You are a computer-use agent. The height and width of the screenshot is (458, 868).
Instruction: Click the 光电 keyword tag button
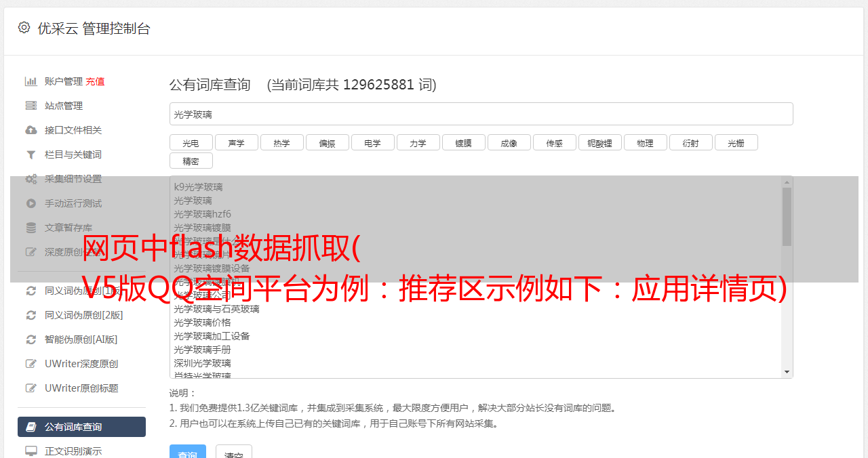(191, 142)
